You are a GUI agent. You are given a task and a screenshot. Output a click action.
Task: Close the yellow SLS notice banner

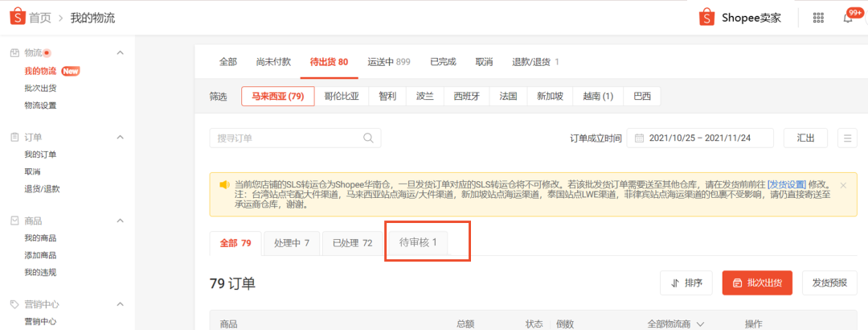click(x=843, y=185)
